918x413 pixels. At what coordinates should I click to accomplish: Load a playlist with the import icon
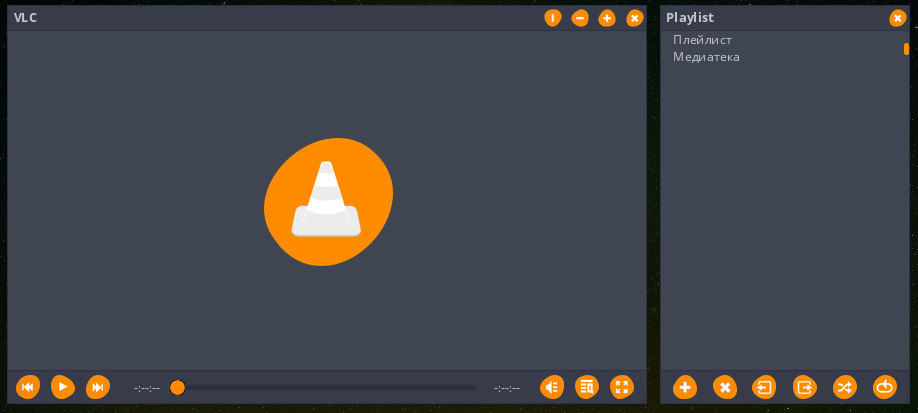pyautogui.click(x=765, y=387)
